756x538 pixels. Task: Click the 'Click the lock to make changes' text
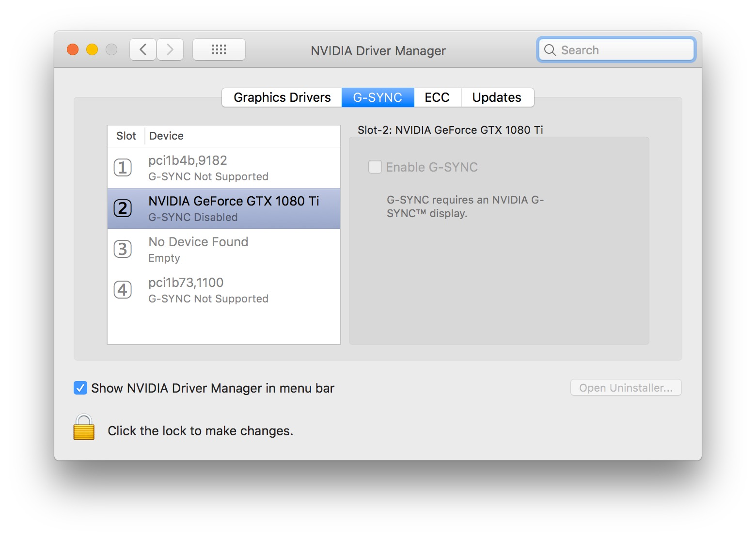(x=200, y=431)
